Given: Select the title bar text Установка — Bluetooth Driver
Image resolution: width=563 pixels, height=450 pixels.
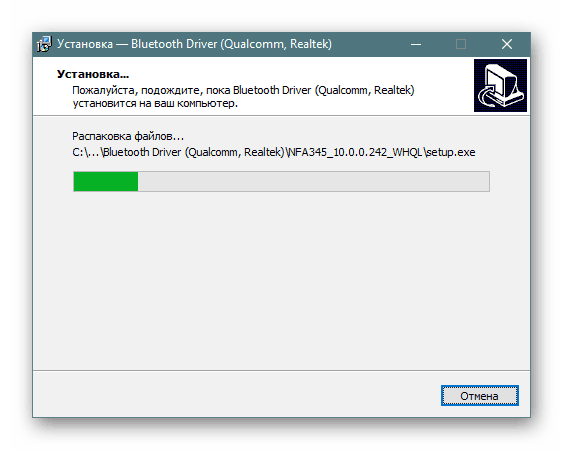Looking at the screenshot, I should (194, 44).
